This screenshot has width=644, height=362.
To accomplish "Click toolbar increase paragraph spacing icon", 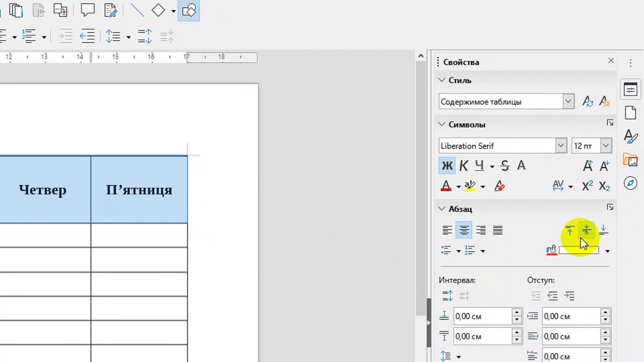I will 144,36.
